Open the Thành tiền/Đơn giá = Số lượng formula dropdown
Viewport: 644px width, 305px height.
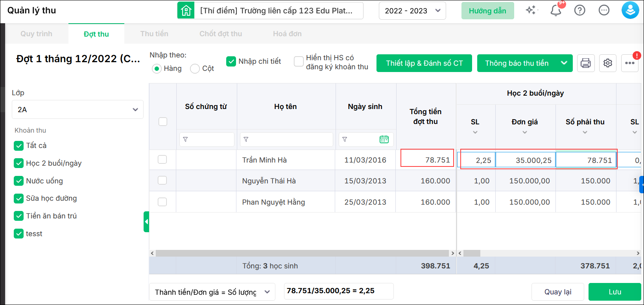coord(212,292)
